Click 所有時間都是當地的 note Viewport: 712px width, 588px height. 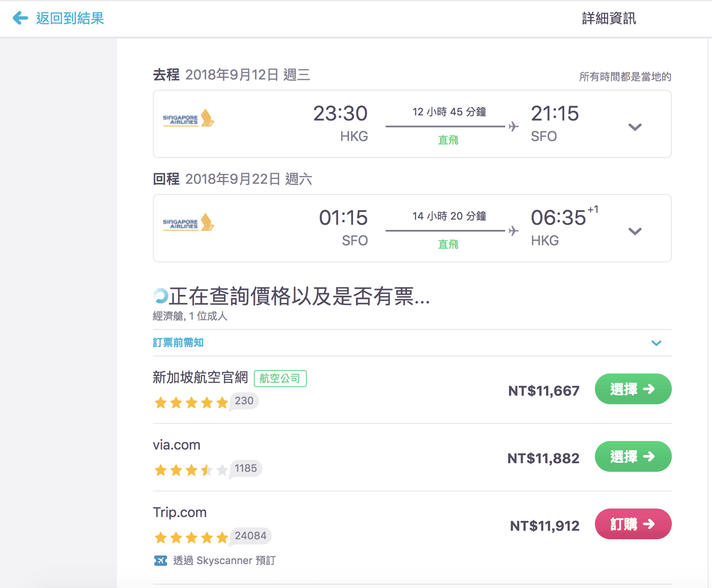[x=625, y=77]
